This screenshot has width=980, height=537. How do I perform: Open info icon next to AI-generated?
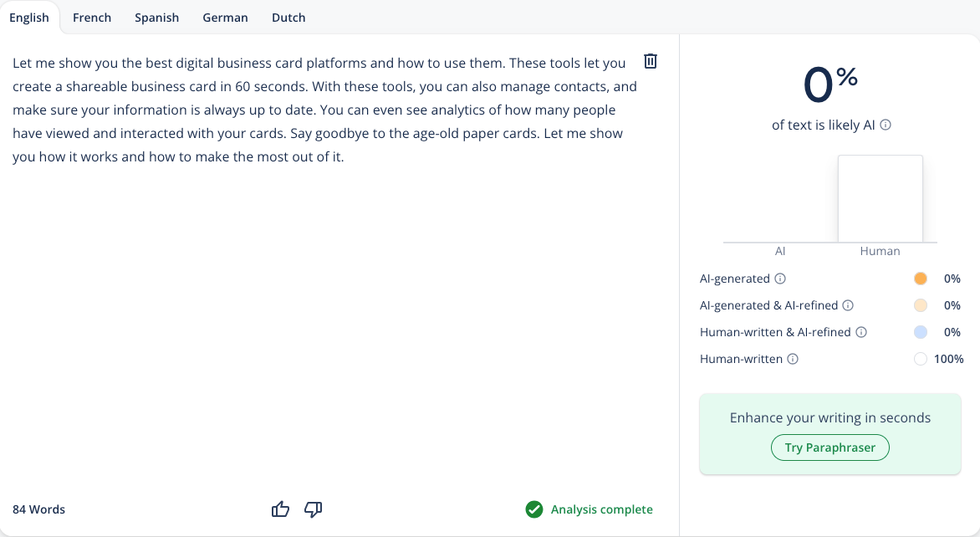click(x=780, y=279)
